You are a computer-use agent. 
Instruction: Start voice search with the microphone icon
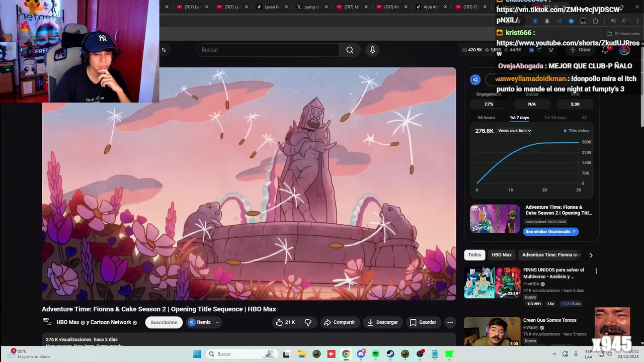tap(372, 50)
